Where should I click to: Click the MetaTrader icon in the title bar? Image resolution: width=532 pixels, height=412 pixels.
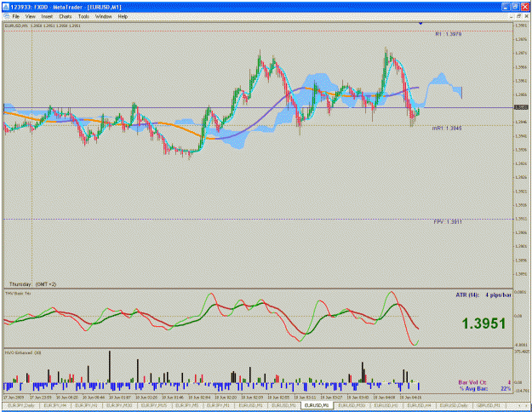point(6,7)
